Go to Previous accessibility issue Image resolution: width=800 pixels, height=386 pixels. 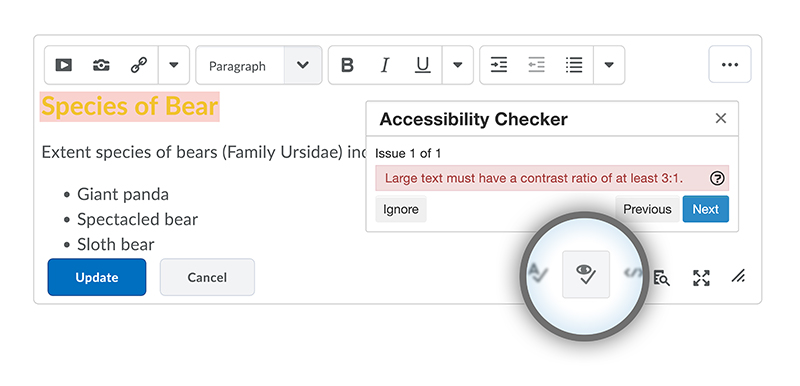pos(647,209)
